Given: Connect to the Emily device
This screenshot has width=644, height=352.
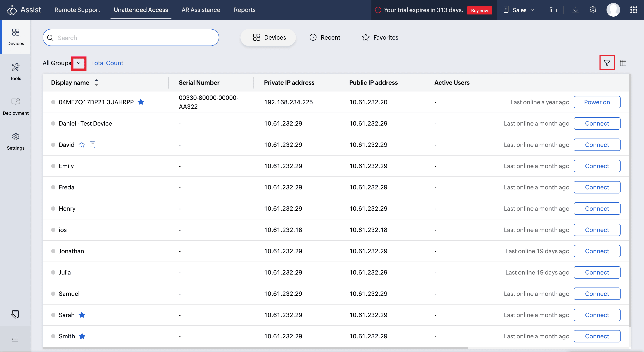Looking at the screenshot, I should tap(597, 166).
